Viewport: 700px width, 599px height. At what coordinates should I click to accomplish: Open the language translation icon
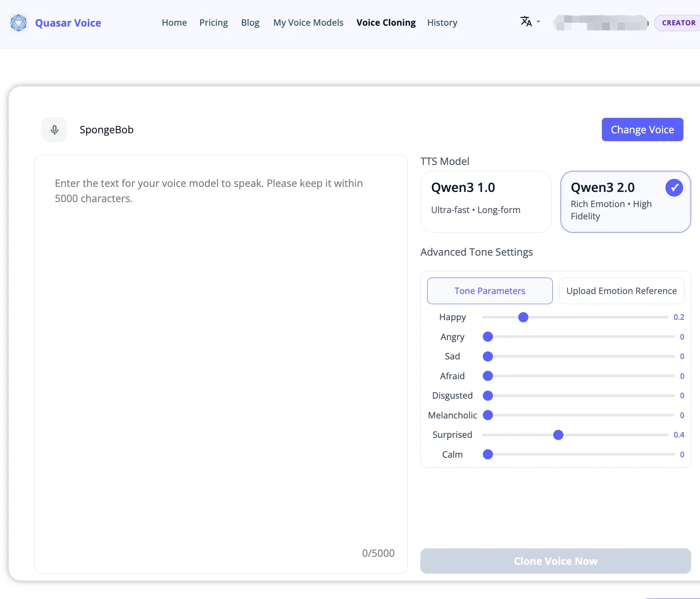pos(526,21)
